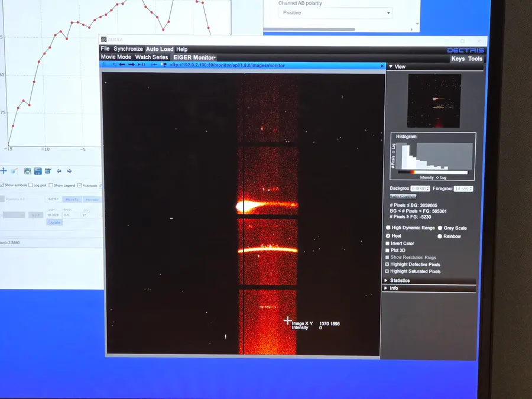The height and width of the screenshot is (399, 532).
Task: Enable the Invert Color checkbox
Action: 387,244
